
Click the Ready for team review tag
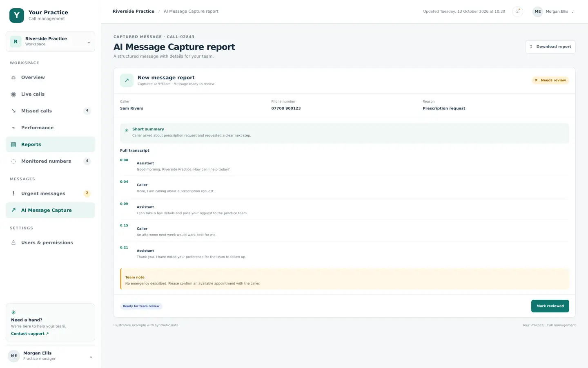141,306
